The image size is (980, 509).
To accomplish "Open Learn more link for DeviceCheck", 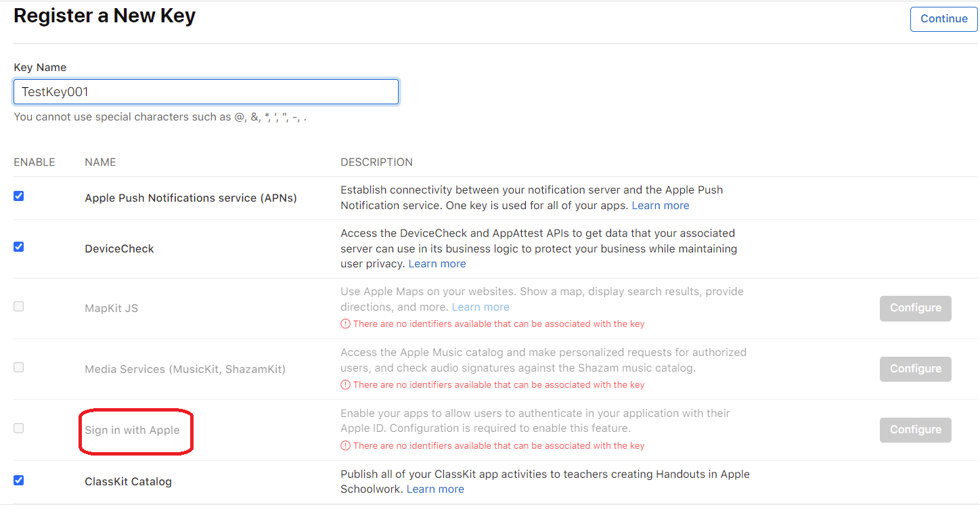I will tap(437, 264).
